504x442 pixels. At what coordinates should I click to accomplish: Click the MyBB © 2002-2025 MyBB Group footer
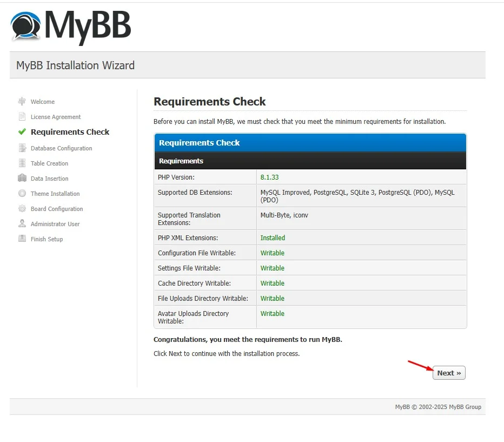coord(438,407)
